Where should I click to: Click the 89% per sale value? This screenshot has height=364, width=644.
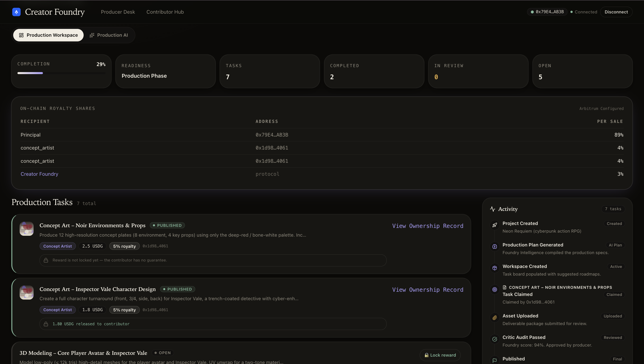coord(619,135)
